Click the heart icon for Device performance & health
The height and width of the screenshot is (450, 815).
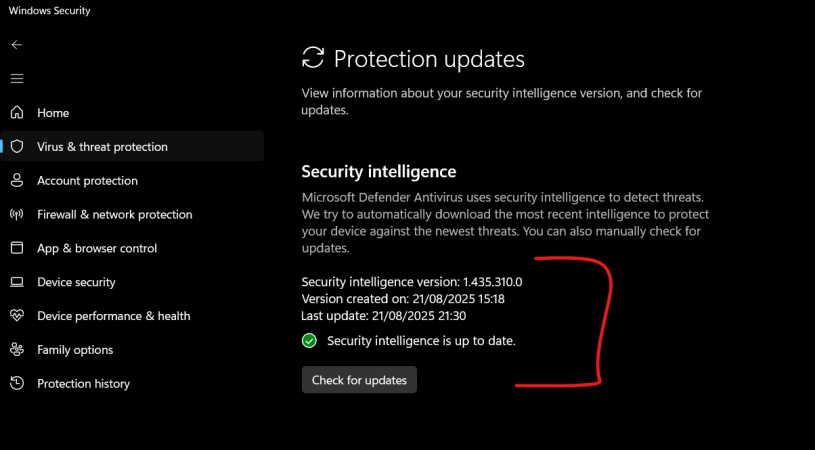point(16,316)
